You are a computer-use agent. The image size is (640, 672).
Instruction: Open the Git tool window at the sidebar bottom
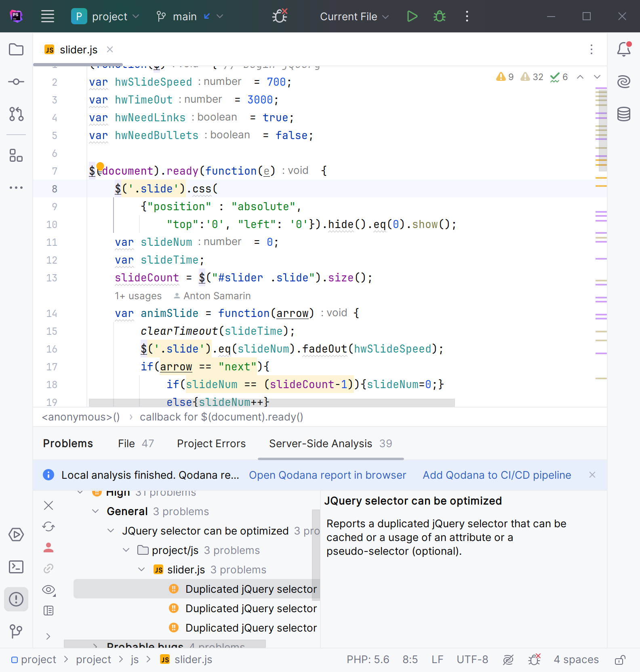[x=16, y=631]
